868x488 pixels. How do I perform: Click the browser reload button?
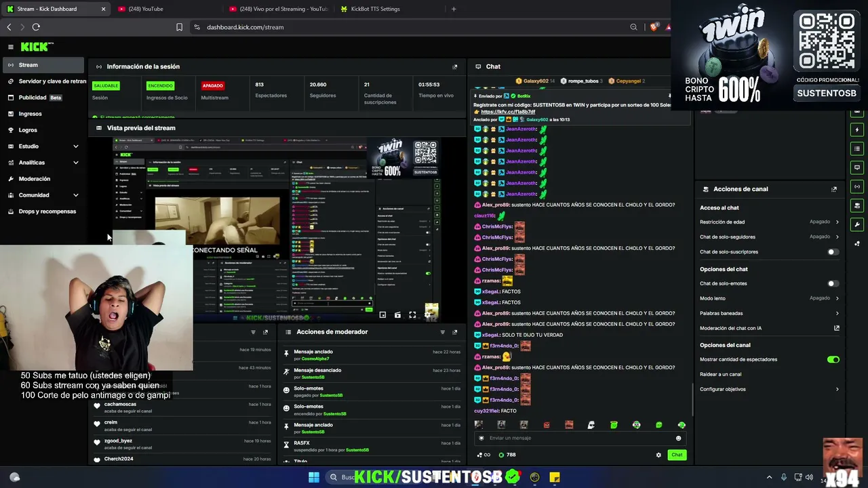pos(36,27)
